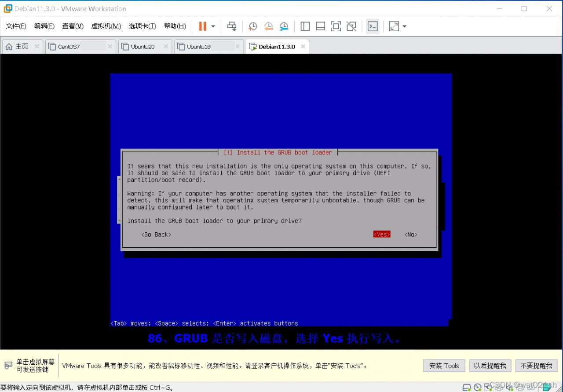
Task: Click the pause virtual machine icon
Action: [x=202, y=26]
